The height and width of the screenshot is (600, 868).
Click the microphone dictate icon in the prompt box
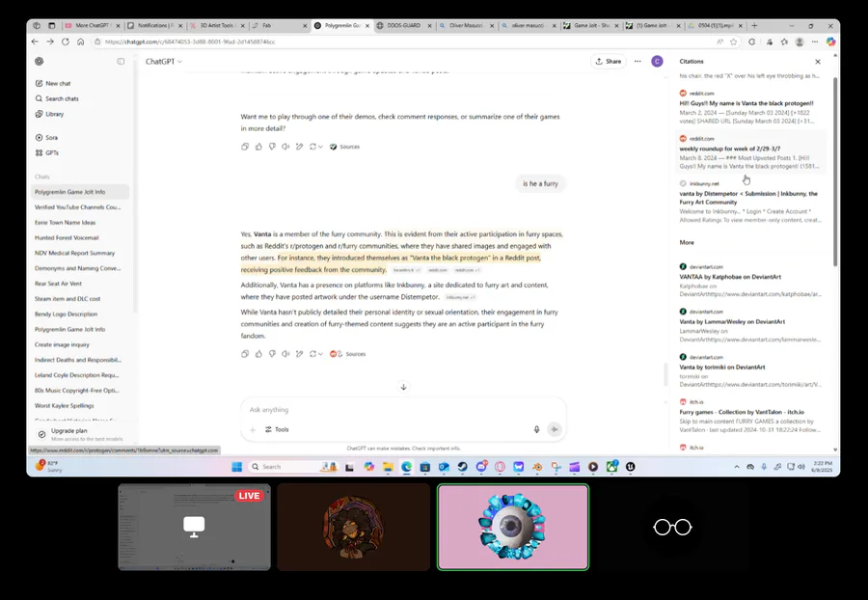click(x=536, y=429)
